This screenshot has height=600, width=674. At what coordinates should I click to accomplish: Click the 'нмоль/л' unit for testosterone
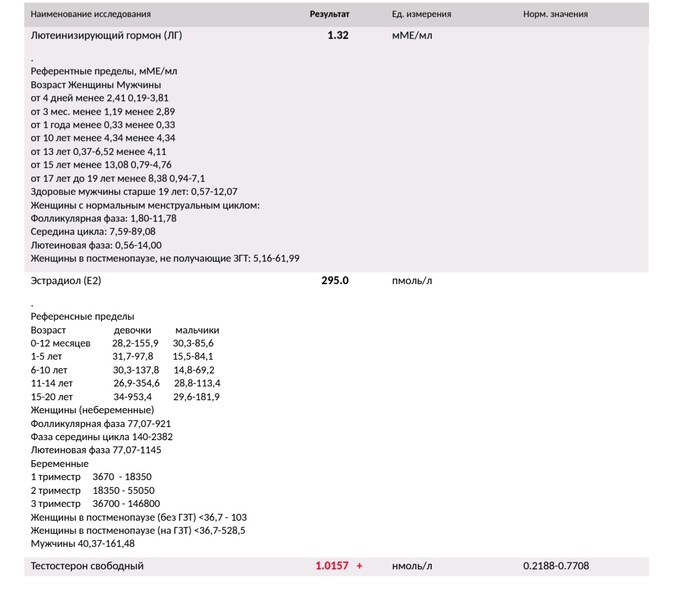411,566
